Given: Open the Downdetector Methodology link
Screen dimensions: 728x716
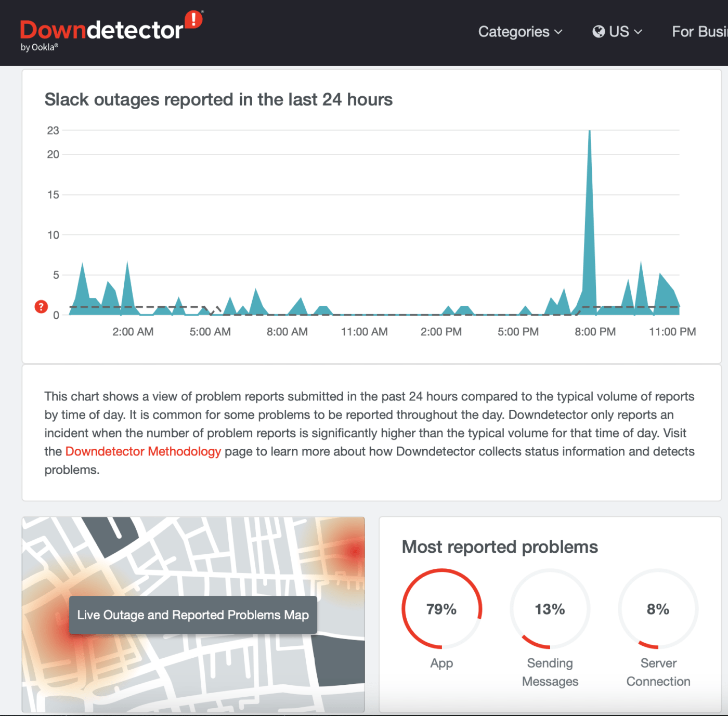Looking at the screenshot, I should (143, 451).
